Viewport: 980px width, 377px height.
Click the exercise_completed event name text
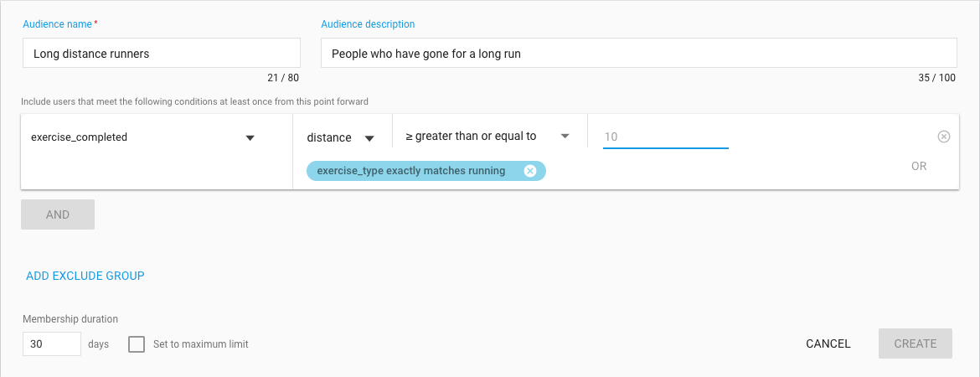click(x=79, y=137)
